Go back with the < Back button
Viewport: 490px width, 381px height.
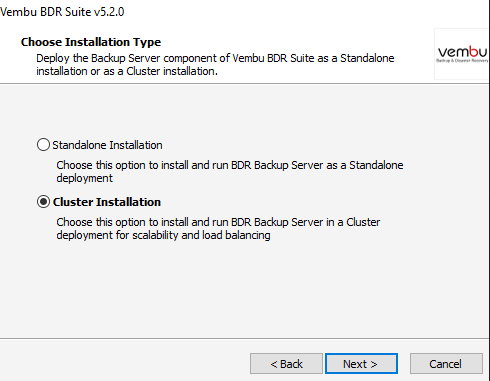(286, 364)
